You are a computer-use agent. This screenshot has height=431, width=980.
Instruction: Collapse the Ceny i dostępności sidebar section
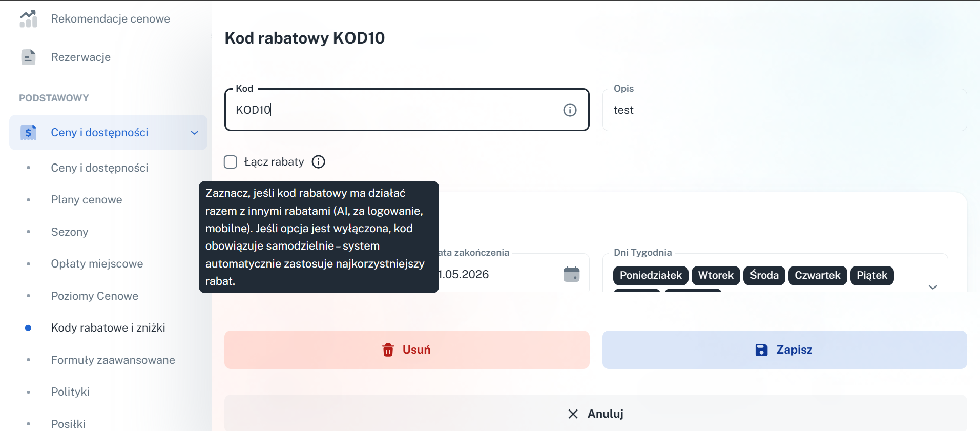[x=194, y=133]
